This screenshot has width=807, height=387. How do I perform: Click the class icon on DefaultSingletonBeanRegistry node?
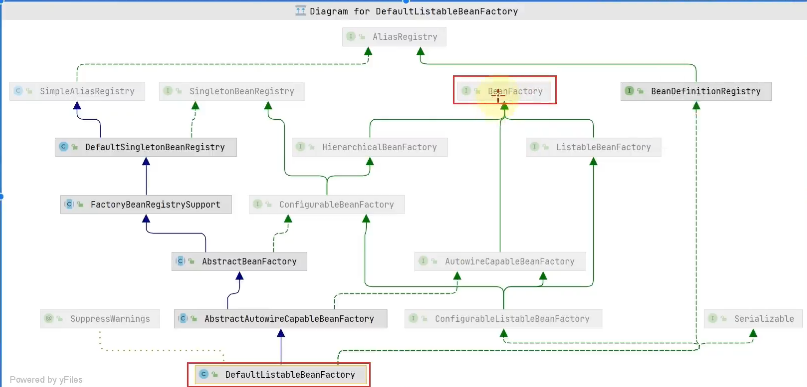(x=63, y=147)
